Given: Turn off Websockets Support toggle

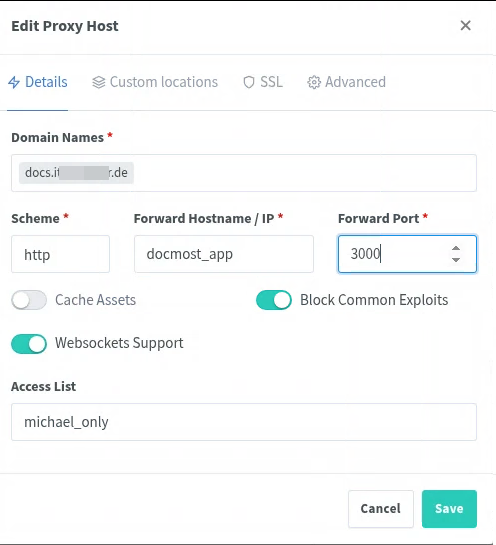Looking at the screenshot, I should coord(29,344).
